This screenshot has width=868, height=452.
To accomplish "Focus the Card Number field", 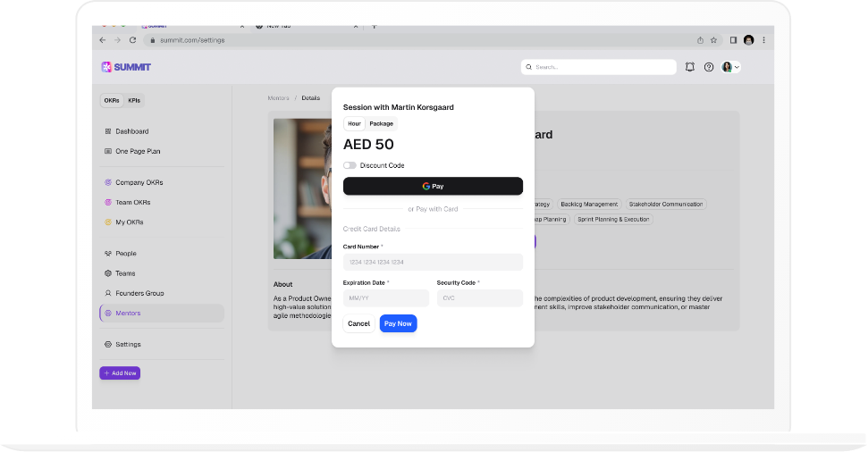I will coord(433,263).
